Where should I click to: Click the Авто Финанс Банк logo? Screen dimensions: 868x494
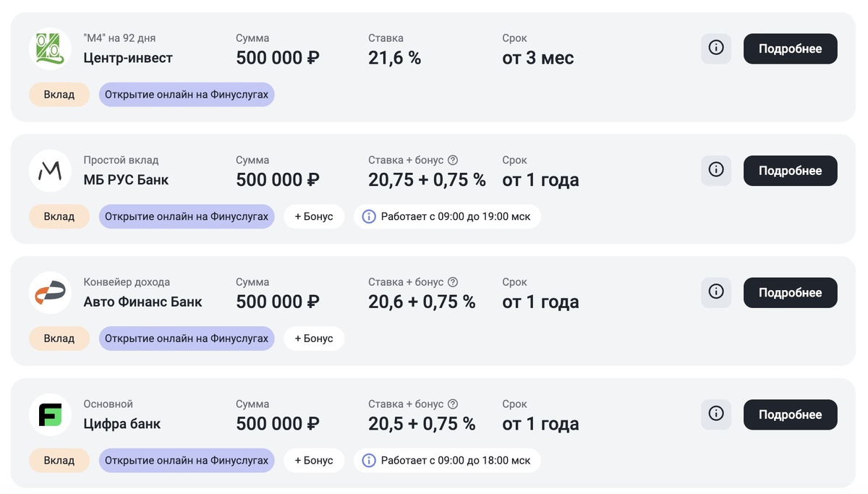(50, 293)
